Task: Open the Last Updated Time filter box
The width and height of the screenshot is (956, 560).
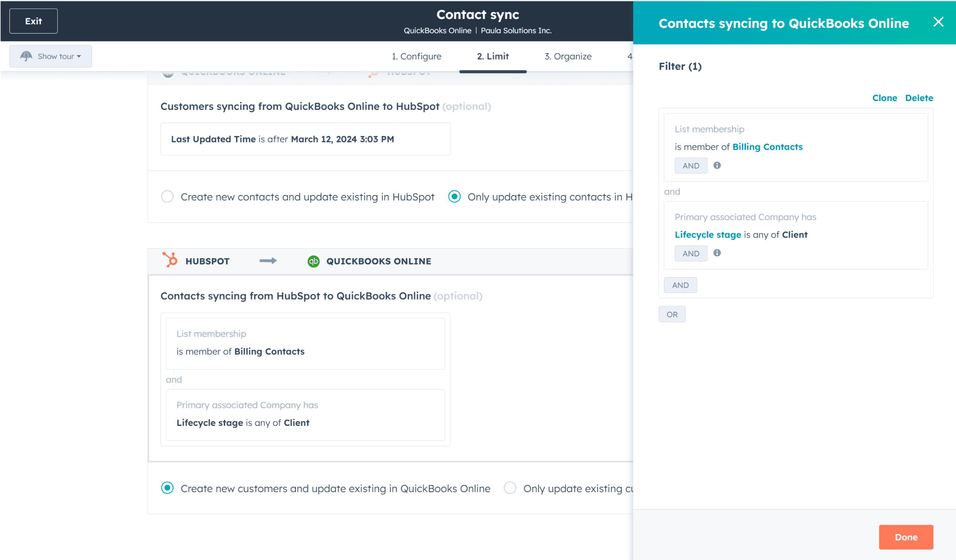Action: pos(305,139)
